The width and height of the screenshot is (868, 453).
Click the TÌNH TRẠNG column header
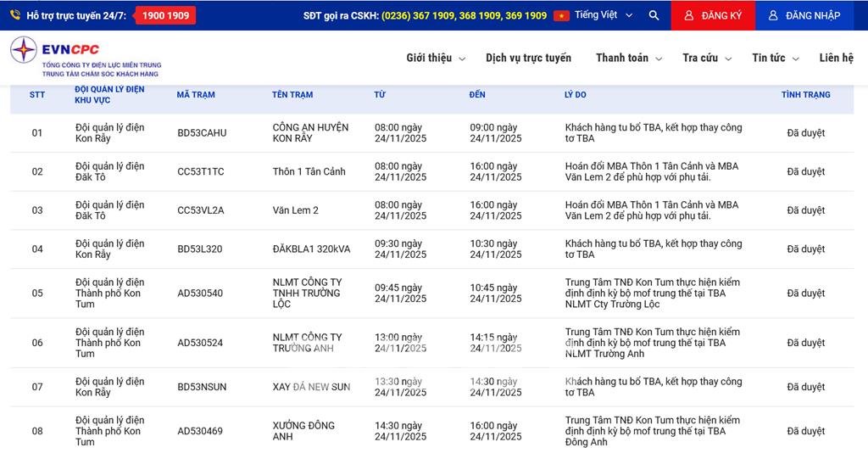click(x=805, y=95)
